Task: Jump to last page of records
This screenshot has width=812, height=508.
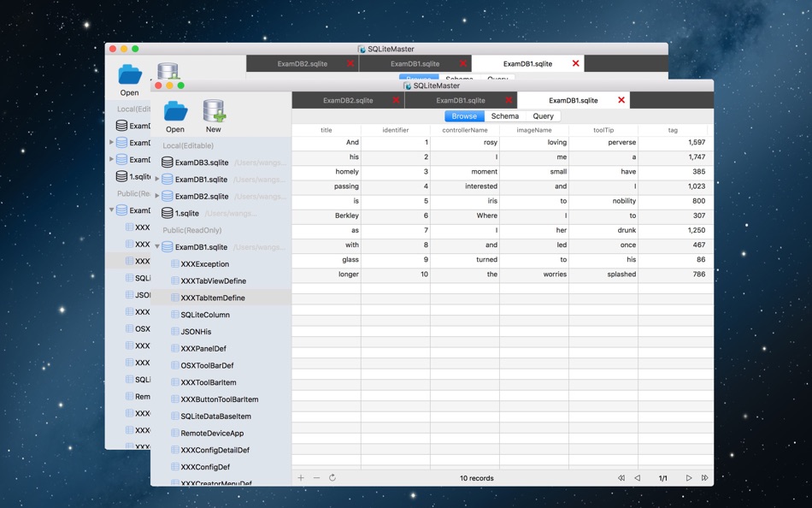Action: 704,477
